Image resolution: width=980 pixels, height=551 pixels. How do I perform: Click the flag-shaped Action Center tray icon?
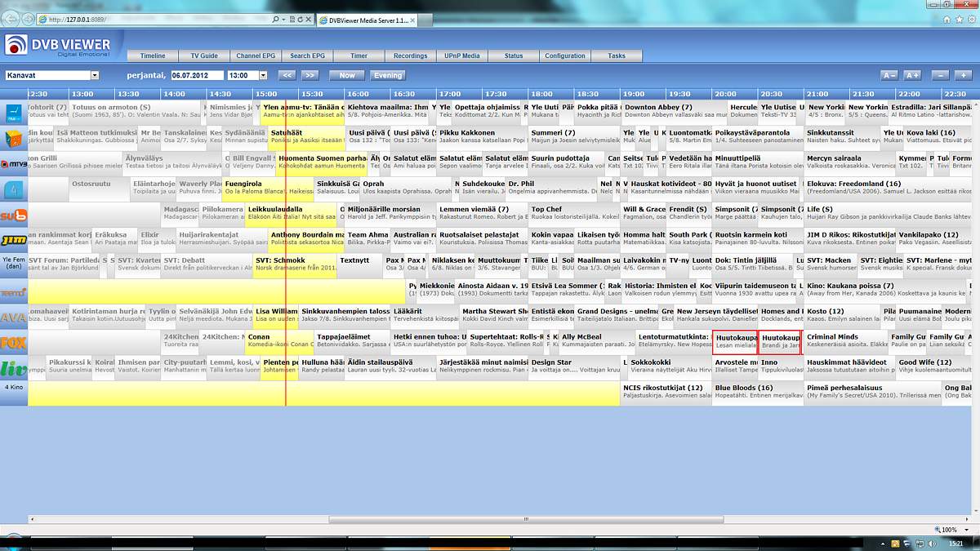907,543
